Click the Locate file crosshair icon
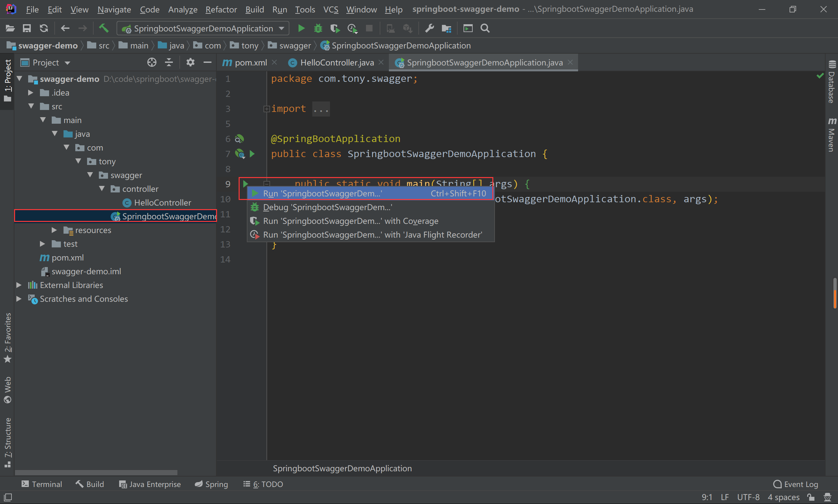Screen dimensions: 838x504 tap(152, 63)
